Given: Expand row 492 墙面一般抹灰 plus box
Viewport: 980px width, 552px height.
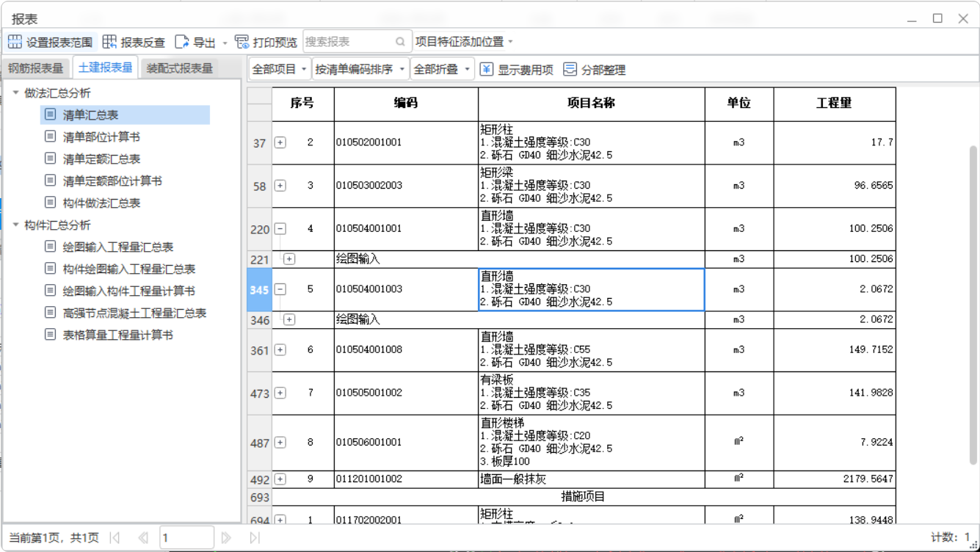Looking at the screenshot, I should [x=280, y=479].
